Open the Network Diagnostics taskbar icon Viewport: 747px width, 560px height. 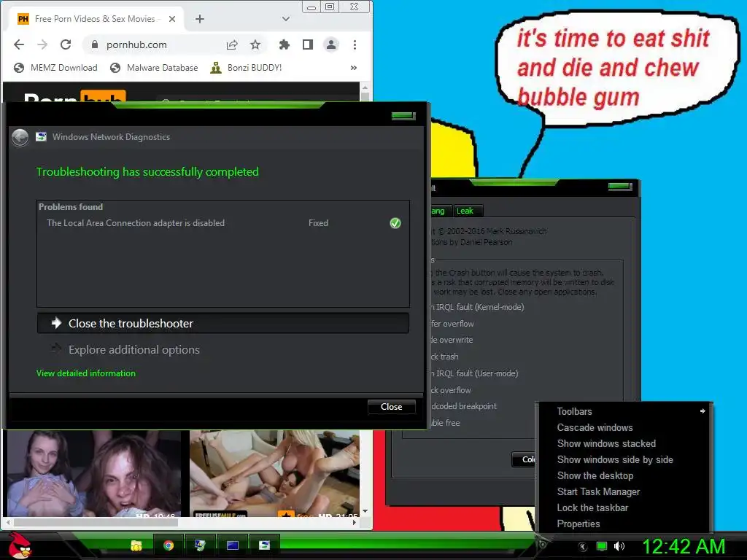point(264,545)
